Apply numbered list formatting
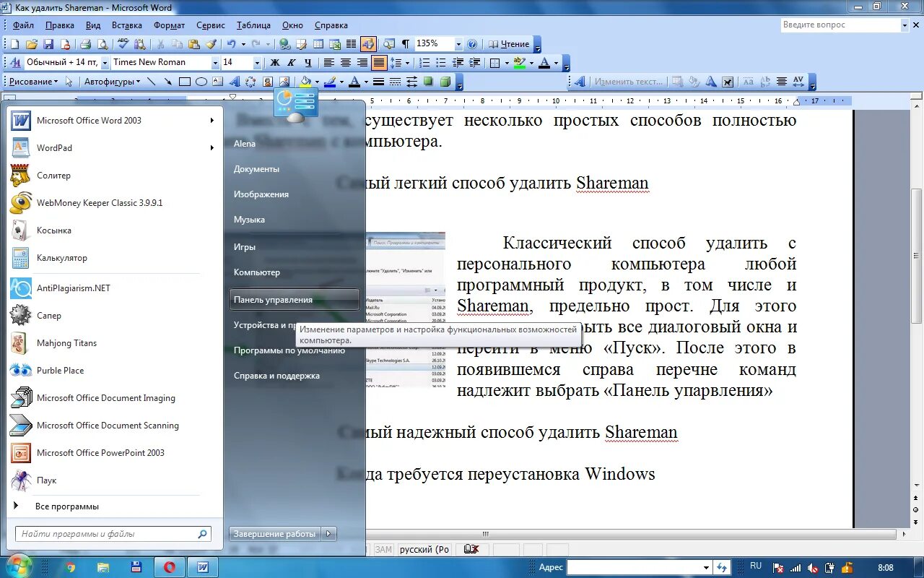The width and height of the screenshot is (924, 578). pos(424,63)
